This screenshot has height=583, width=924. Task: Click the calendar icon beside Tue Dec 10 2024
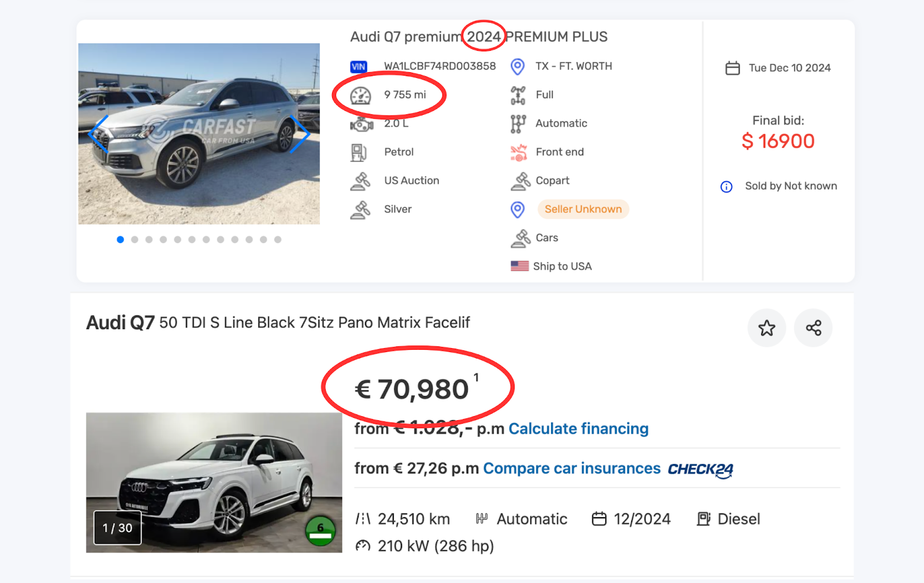(x=733, y=68)
